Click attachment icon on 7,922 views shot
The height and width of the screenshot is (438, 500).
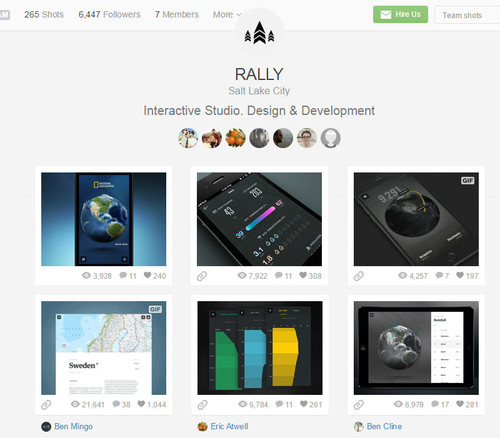[x=202, y=276]
